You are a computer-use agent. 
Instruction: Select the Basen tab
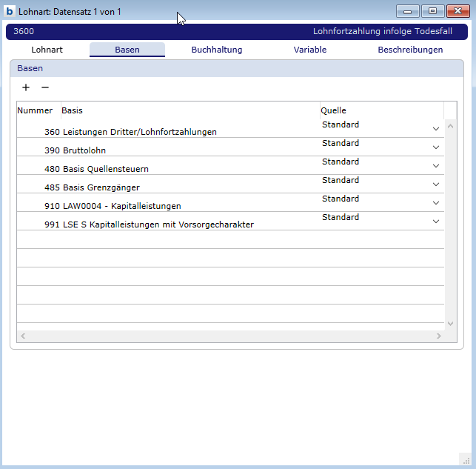point(127,50)
